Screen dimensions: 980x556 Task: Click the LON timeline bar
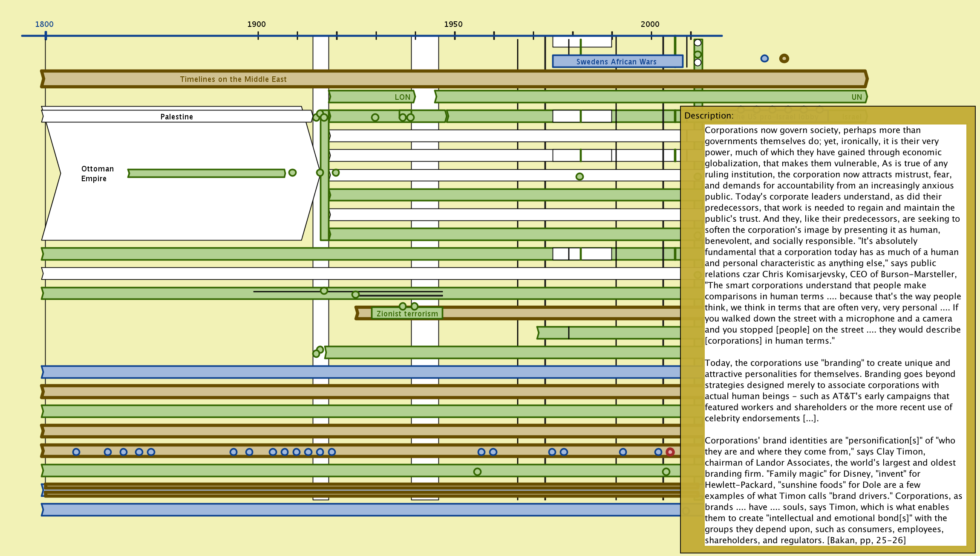(x=372, y=97)
